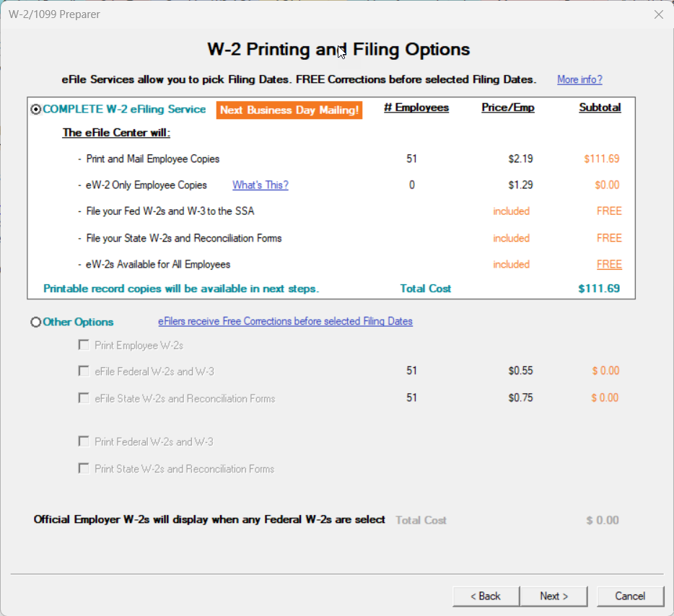Select COMPLETE W-2 eFiling Service radio button
This screenshot has height=616, width=674.
(x=36, y=110)
